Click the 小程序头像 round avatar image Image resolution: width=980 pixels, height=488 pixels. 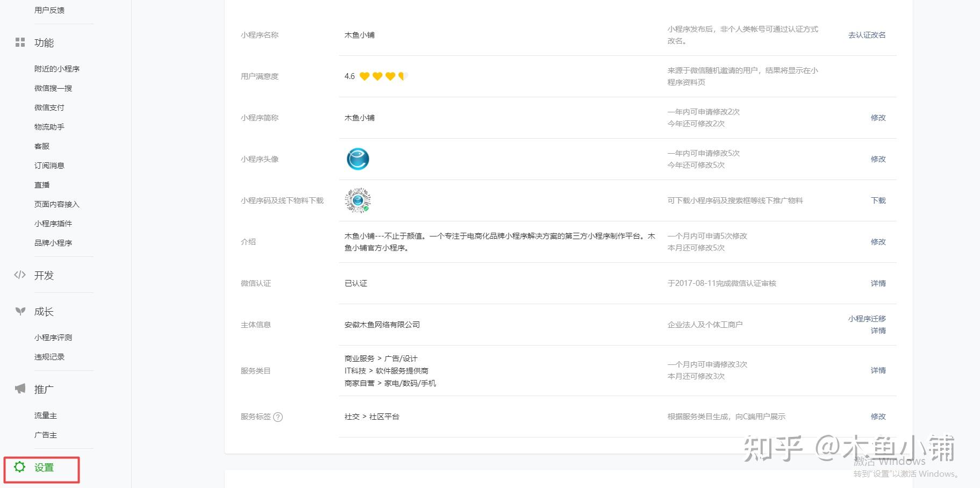pos(358,159)
